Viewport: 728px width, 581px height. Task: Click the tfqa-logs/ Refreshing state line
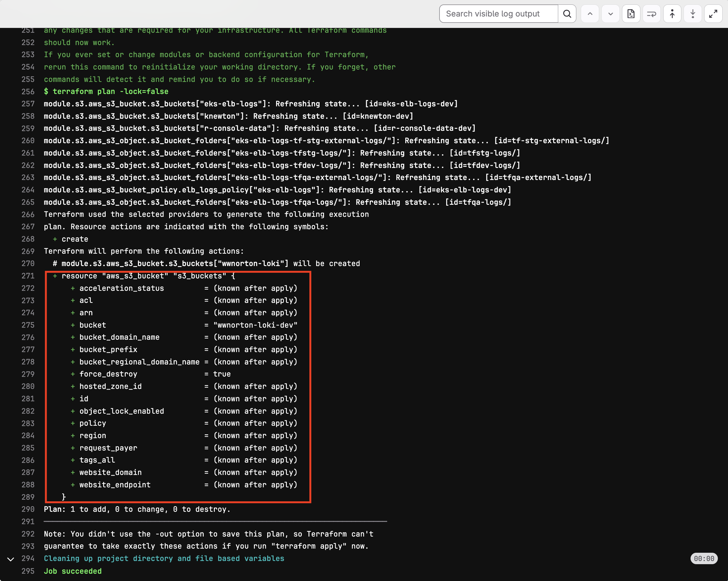pyautogui.click(x=278, y=202)
